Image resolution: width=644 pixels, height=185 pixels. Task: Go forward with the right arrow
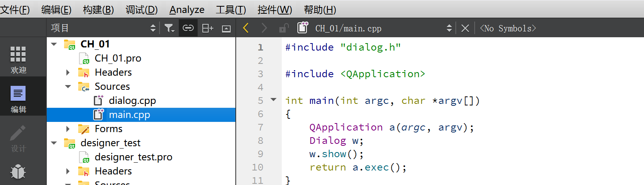coord(264,28)
